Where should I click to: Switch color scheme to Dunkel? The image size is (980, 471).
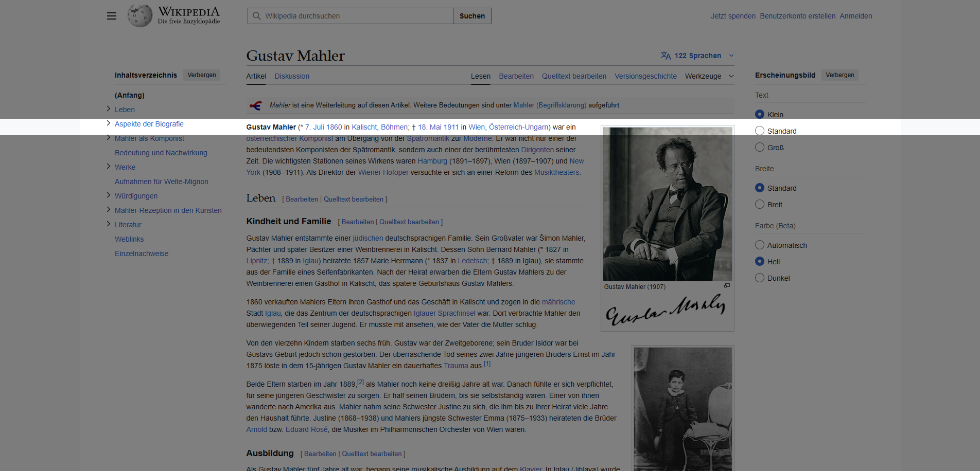[x=759, y=278]
